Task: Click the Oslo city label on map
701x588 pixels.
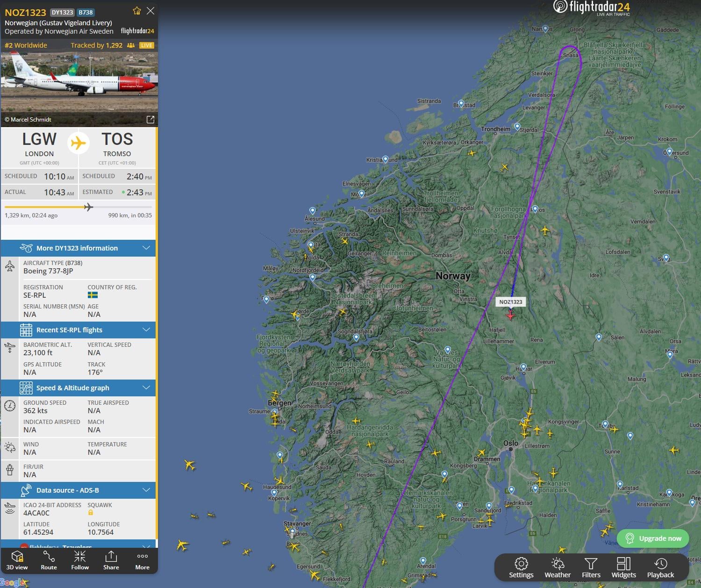Action: 511,443
